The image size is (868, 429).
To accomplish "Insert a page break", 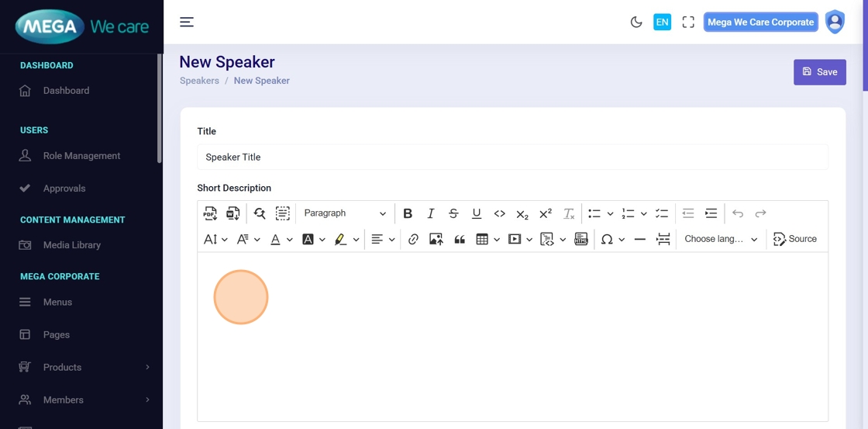I will pos(663,240).
